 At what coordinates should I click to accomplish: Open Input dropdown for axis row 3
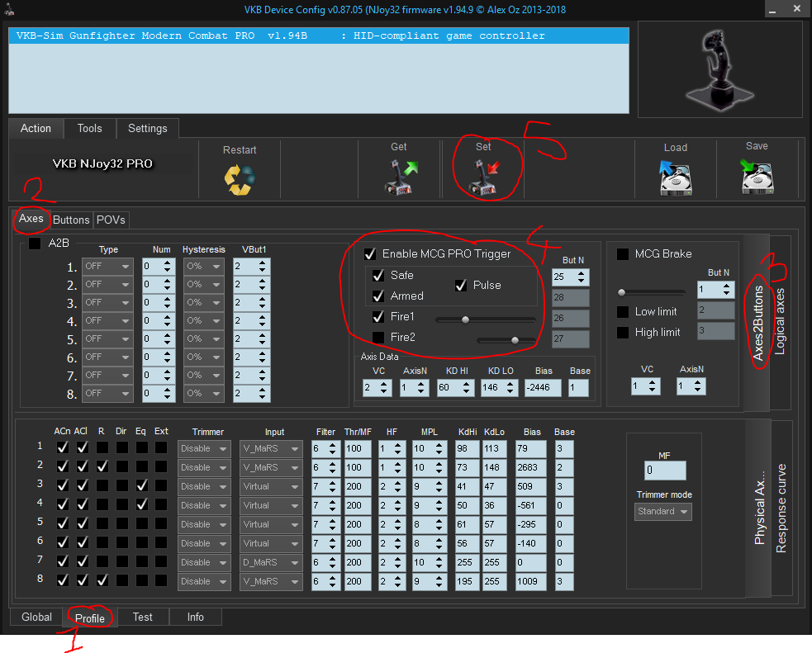(271, 486)
